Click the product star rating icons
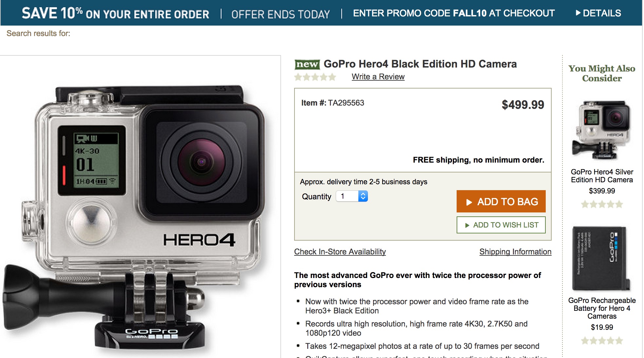The height and width of the screenshot is (358, 644). click(x=315, y=77)
